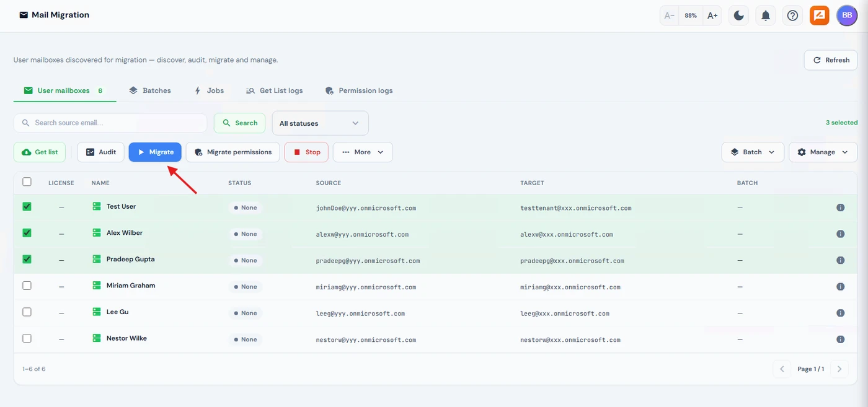Uncheck the Pradeep Gupta checkbox
This screenshot has height=407, width=868.
(27, 259)
